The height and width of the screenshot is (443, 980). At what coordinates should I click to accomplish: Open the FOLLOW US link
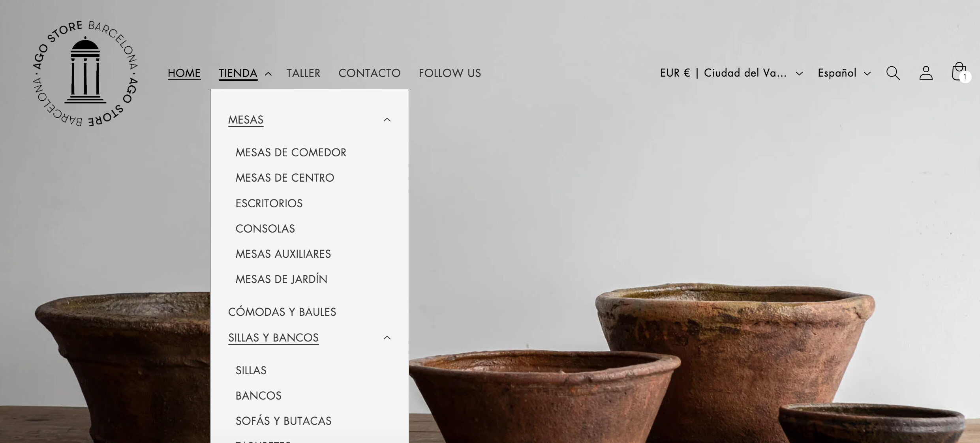point(450,73)
